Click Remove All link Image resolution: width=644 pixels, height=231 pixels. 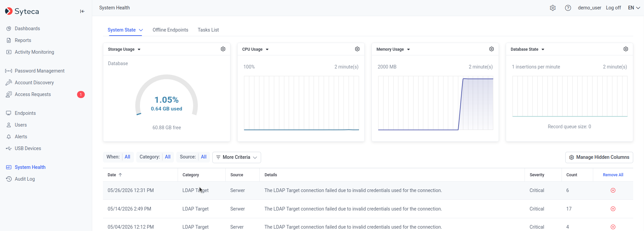(x=613, y=175)
